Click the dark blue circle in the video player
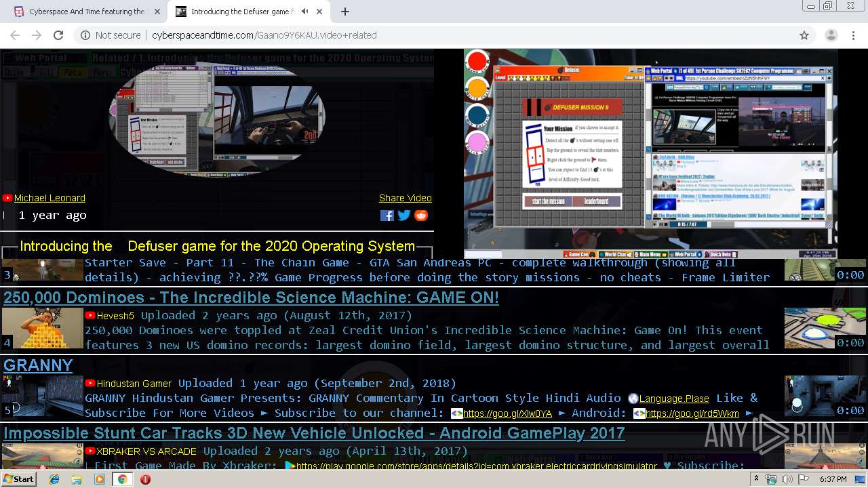This screenshot has width=868, height=488. pyautogui.click(x=477, y=115)
